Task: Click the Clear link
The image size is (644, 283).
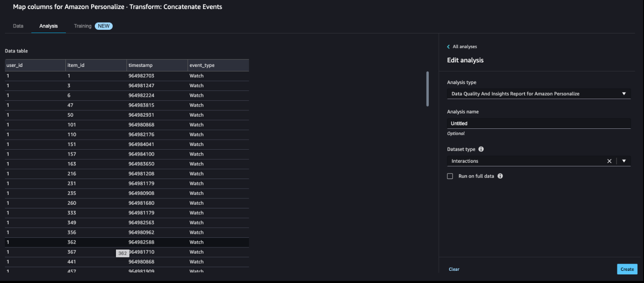Action: 454,269
